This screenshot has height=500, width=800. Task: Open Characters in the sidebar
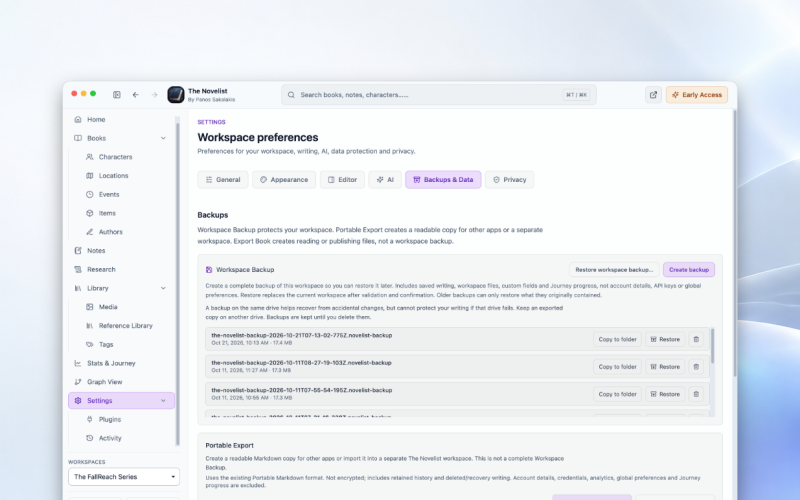(127, 157)
